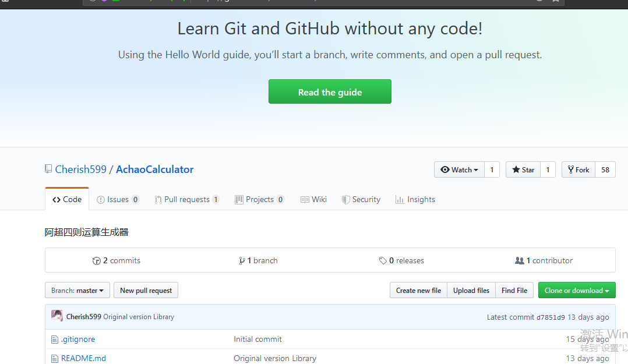
Task: Open the Wiki tab
Action: click(313, 199)
